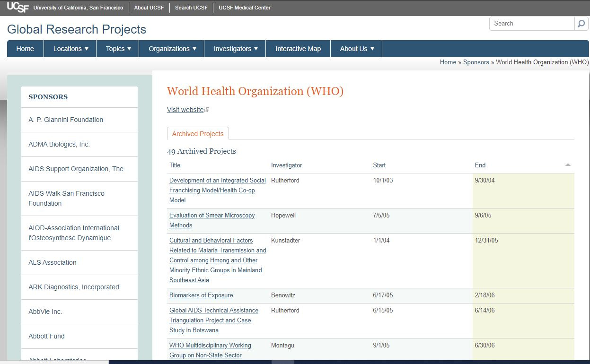590x364 pixels.
Task: Open UCSF Medical Center link
Action: pos(245,8)
